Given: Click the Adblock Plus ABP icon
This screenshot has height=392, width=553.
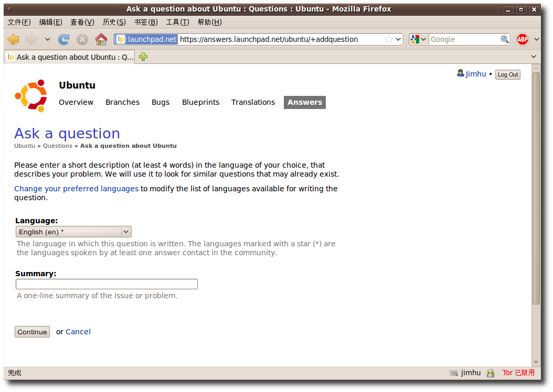Looking at the screenshot, I should click(x=523, y=39).
